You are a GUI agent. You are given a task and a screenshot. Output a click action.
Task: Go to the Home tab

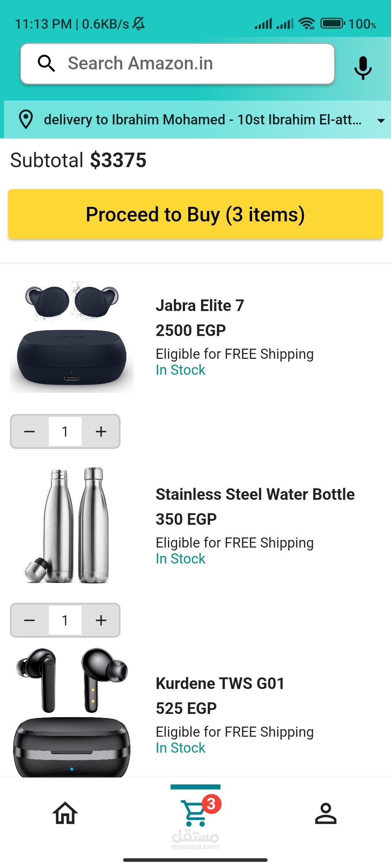point(65,813)
